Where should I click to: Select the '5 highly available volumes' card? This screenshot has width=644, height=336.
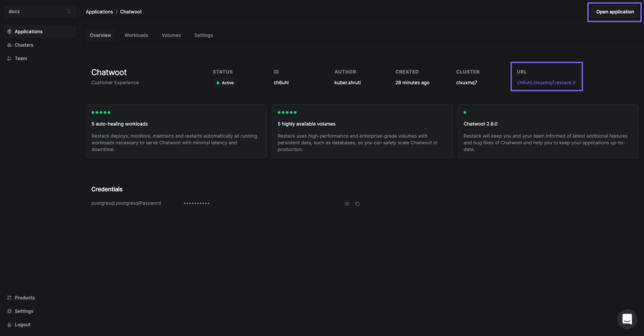pyautogui.click(x=362, y=131)
